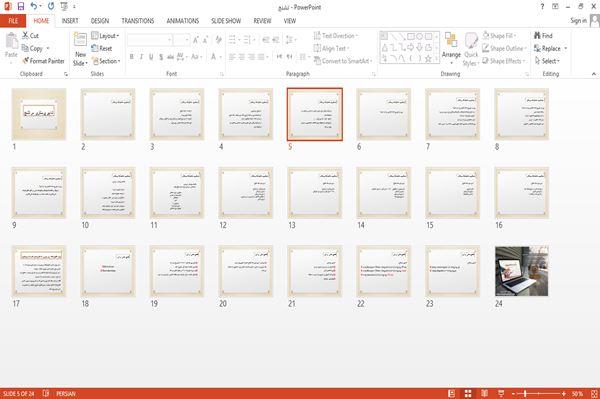Toggle Normal view in status bar
The width and height of the screenshot is (600, 399).
pos(452,393)
